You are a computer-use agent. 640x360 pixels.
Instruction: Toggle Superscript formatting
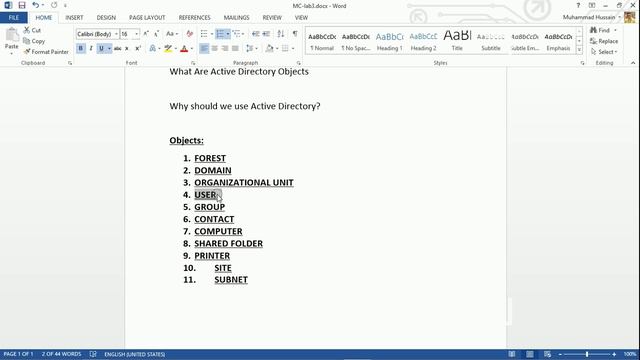click(x=138, y=49)
